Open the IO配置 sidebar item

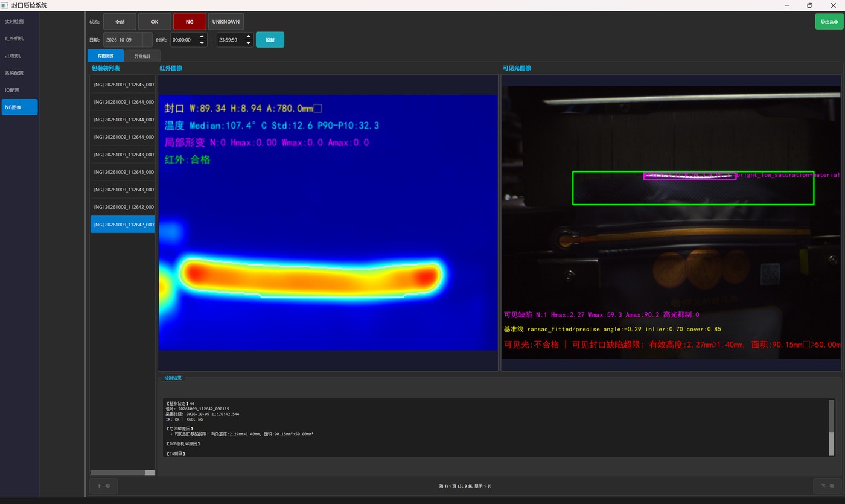pyautogui.click(x=19, y=90)
